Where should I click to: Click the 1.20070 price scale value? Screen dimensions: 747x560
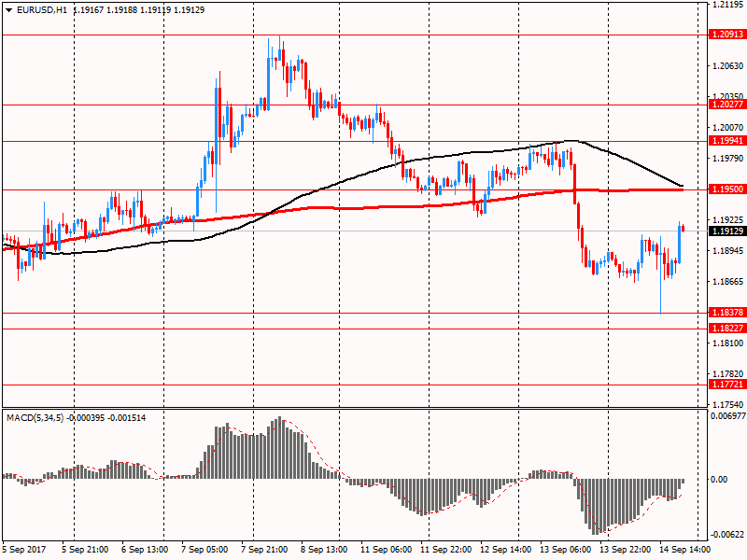pyautogui.click(x=728, y=127)
